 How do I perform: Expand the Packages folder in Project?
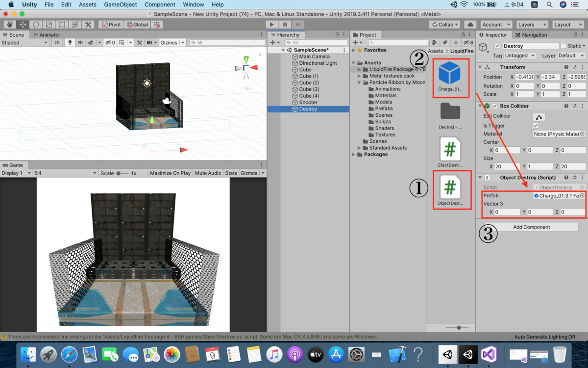point(354,155)
